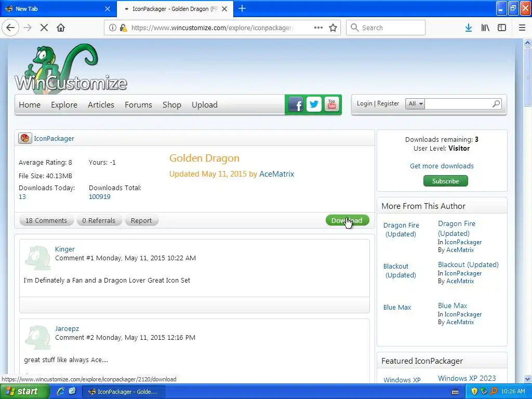Click the padlock warning icon in address bar

124,28
